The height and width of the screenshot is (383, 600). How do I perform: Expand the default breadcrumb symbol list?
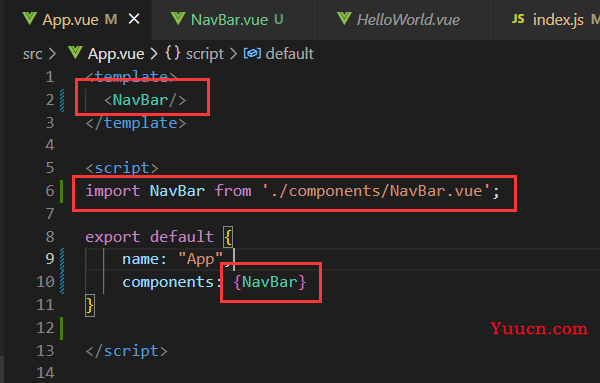[290, 54]
